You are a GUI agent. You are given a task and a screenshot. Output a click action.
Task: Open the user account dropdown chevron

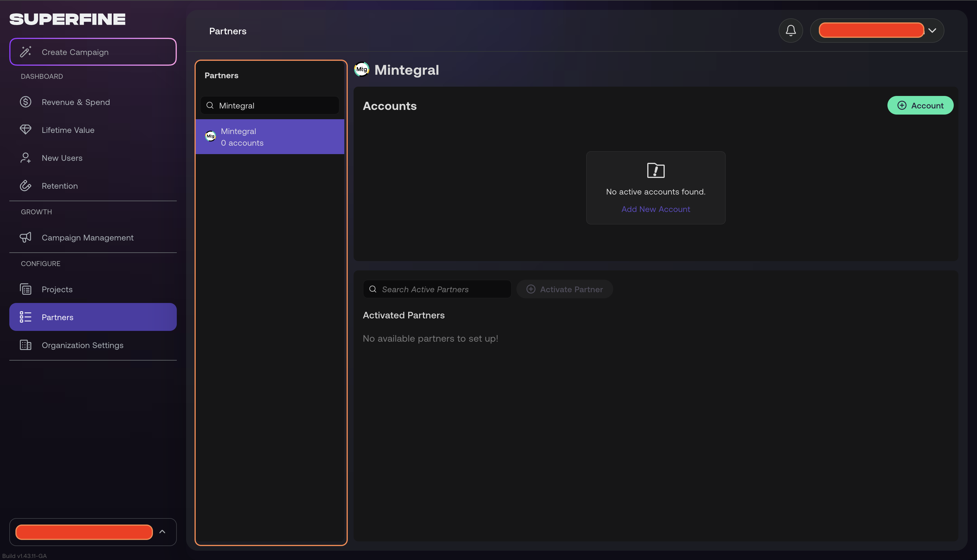[x=932, y=31]
